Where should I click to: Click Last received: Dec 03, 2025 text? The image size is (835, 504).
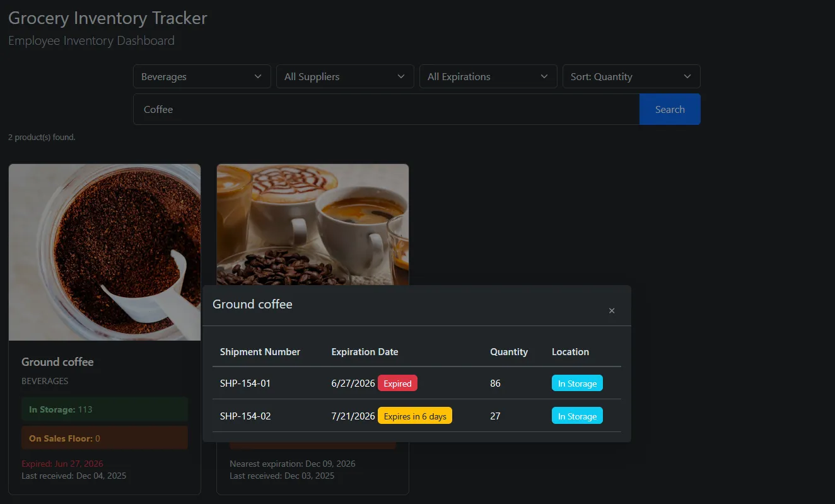[x=282, y=476]
